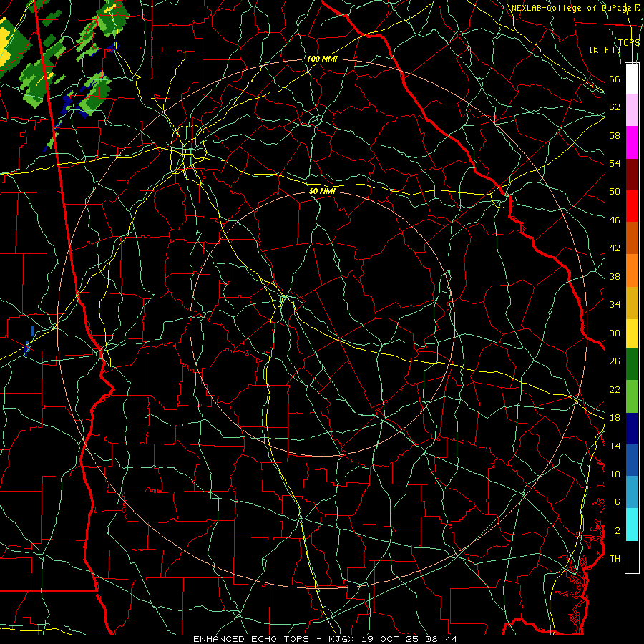Click the "TOPS" legend title
The height and width of the screenshot is (644, 644).
tap(629, 43)
